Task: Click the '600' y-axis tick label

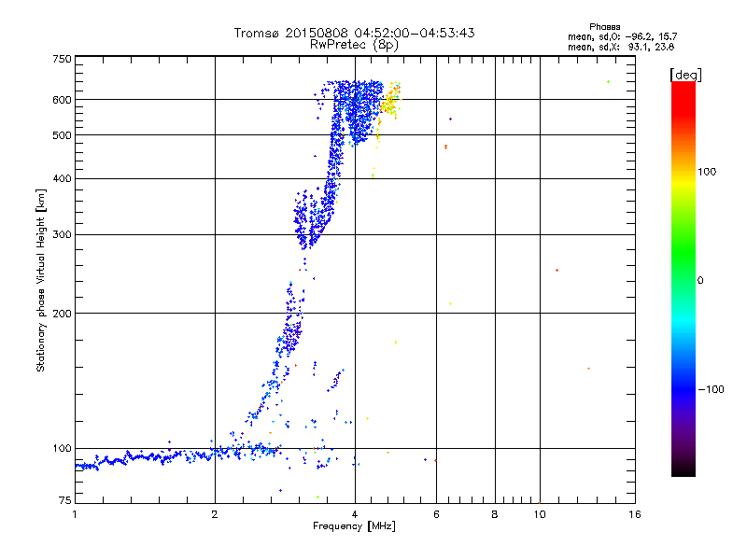Action: pos(62,100)
